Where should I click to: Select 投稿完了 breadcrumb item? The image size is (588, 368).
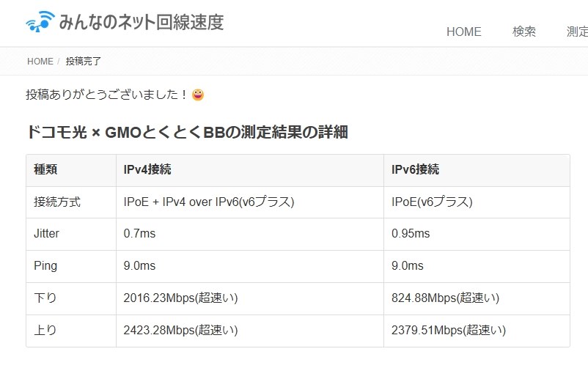[x=84, y=61]
